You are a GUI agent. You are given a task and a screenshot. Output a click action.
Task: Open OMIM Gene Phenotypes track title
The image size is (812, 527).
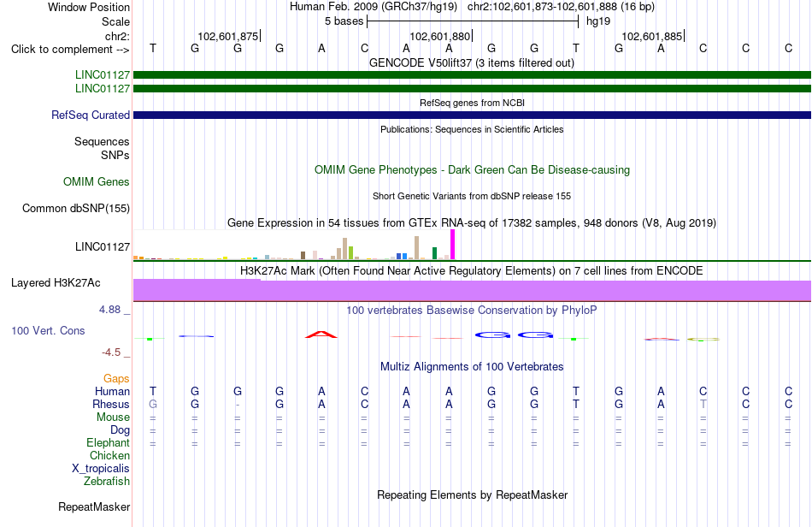click(x=472, y=170)
